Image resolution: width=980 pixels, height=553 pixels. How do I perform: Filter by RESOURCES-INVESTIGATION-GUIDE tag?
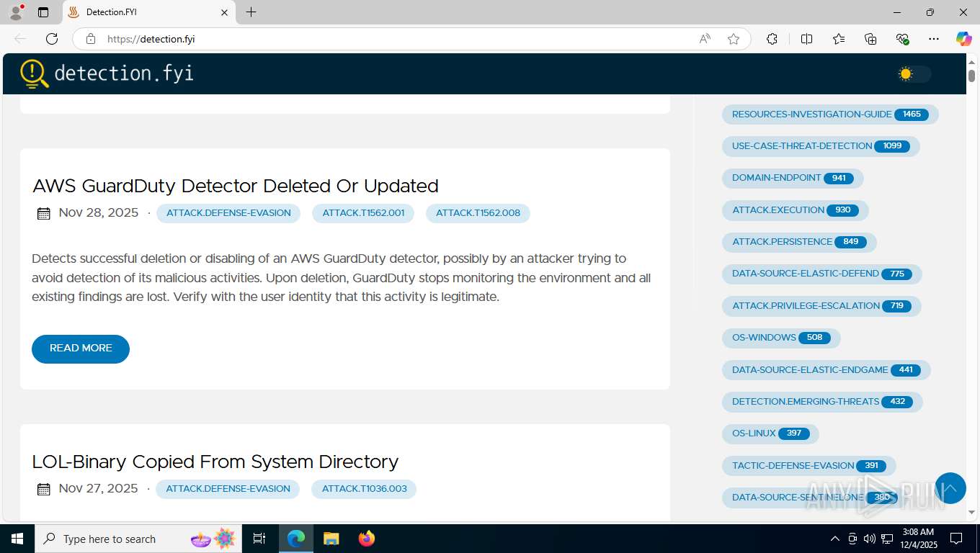[830, 114]
